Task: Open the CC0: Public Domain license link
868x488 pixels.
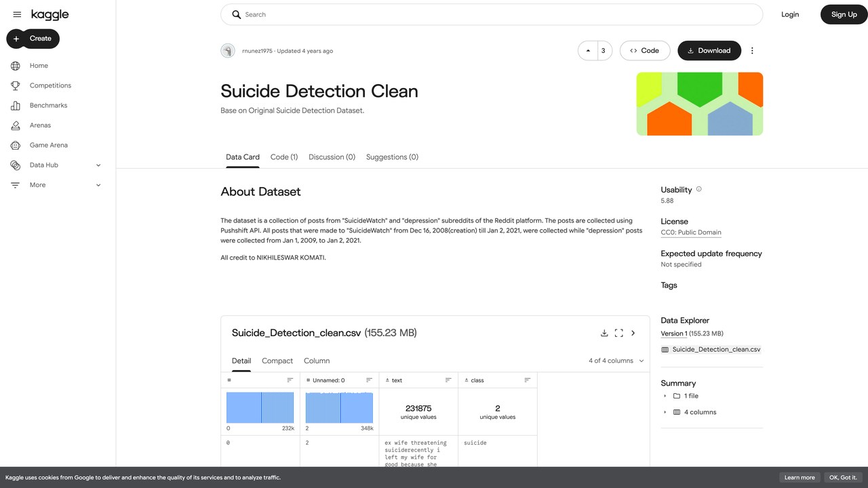Action: [x=691, y=232]
